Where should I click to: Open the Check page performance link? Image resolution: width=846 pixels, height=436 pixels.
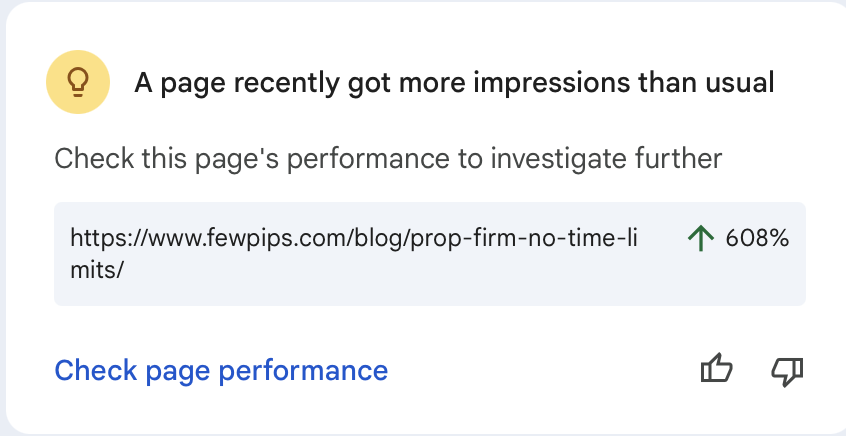(221, 371)
